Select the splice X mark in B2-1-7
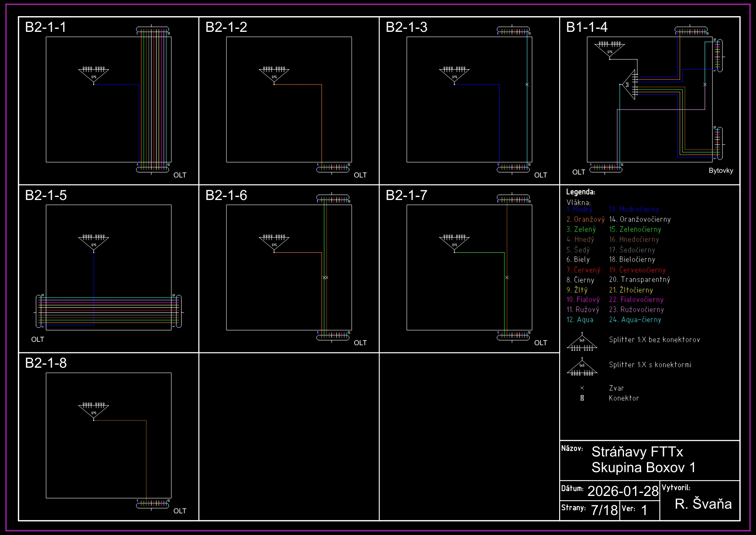Viewport: 756px width, 535px height. [x=507, y=278]
